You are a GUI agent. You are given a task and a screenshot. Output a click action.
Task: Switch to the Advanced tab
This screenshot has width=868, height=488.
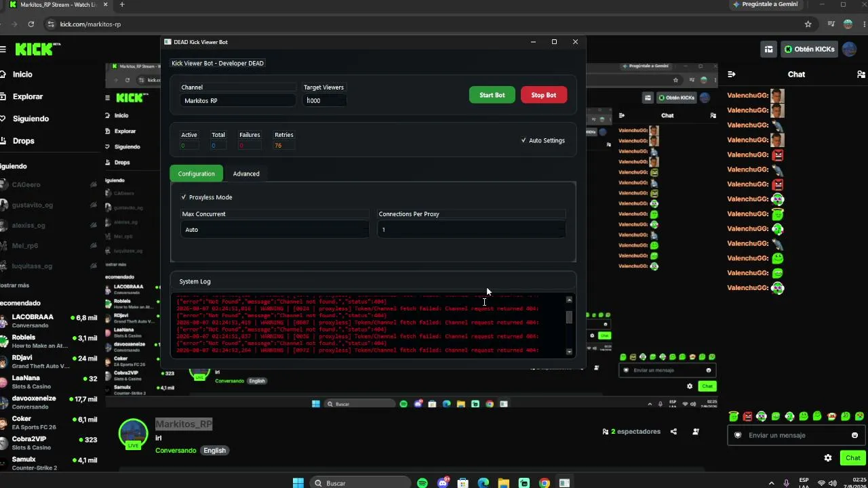point(246,174)
